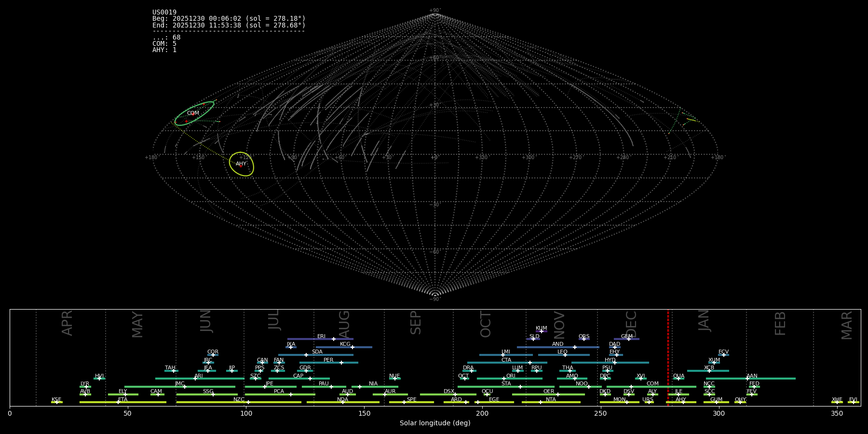Click the red dashed current solar longitude line

(x=668, y=357)
